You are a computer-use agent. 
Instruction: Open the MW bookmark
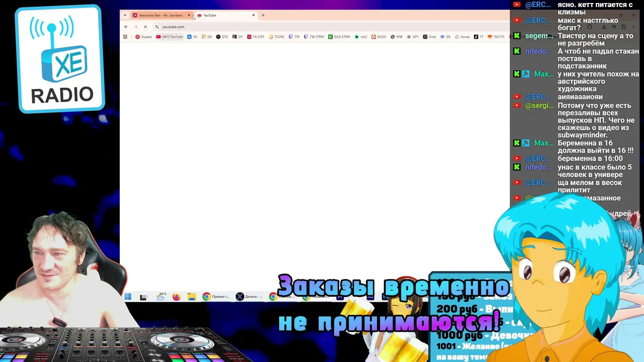tap(396, 37)
